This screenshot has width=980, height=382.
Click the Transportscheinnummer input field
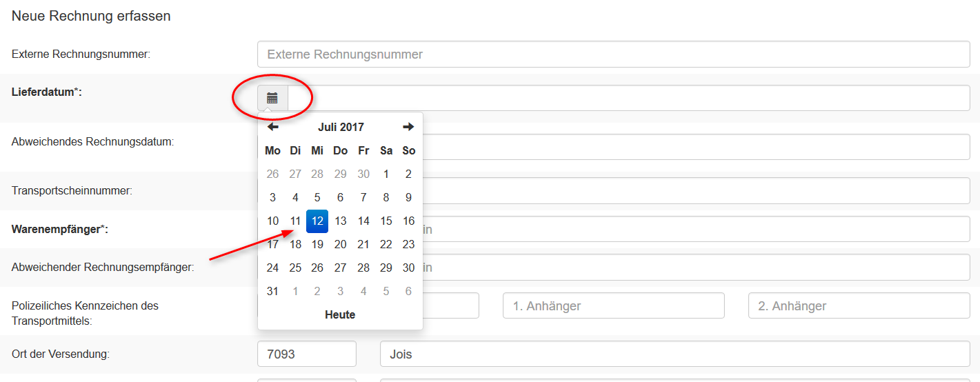point(697,190)
